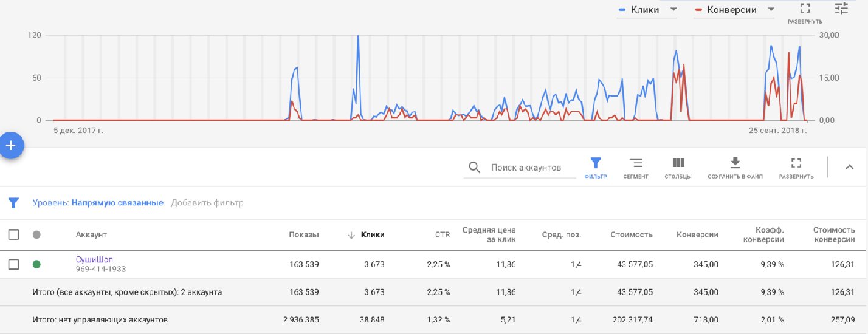Open chart settings sliders icon
The height and width of the screenshot is (334, 868).
coord(841,9)
